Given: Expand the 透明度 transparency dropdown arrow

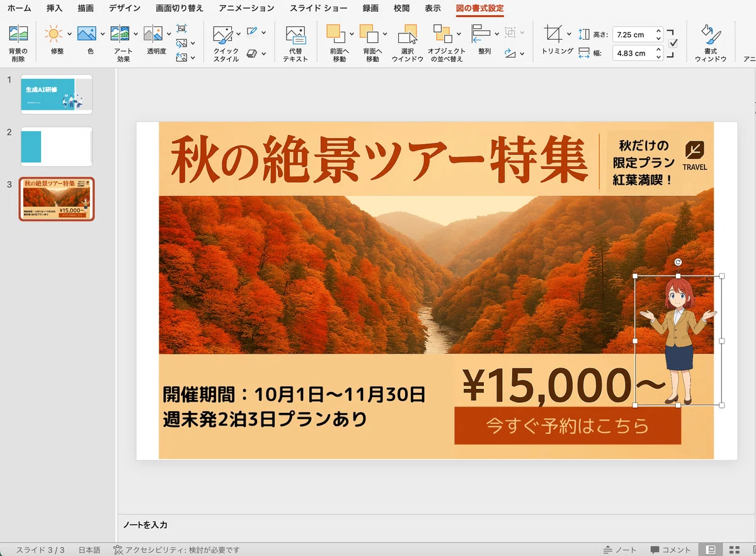Looking at the screenshot, I should (x=168, y=33).
